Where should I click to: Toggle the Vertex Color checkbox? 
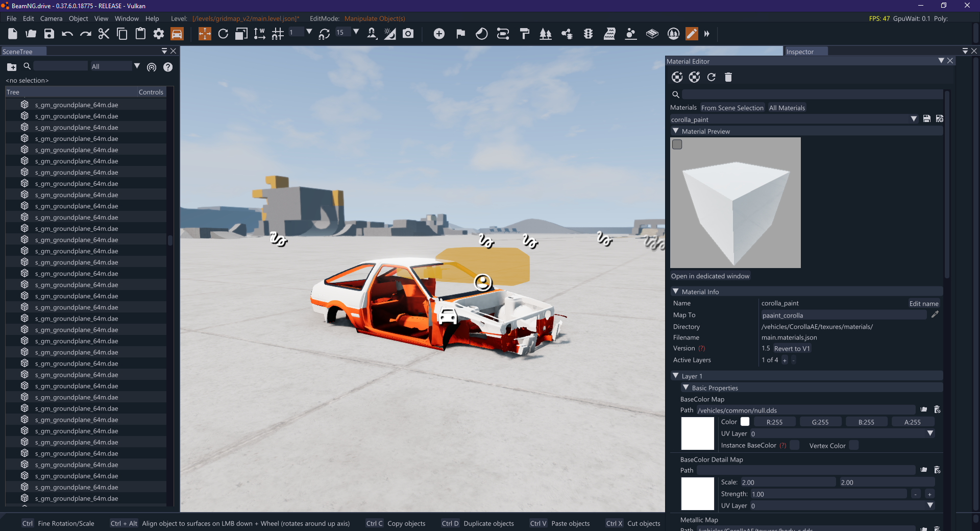854,445
